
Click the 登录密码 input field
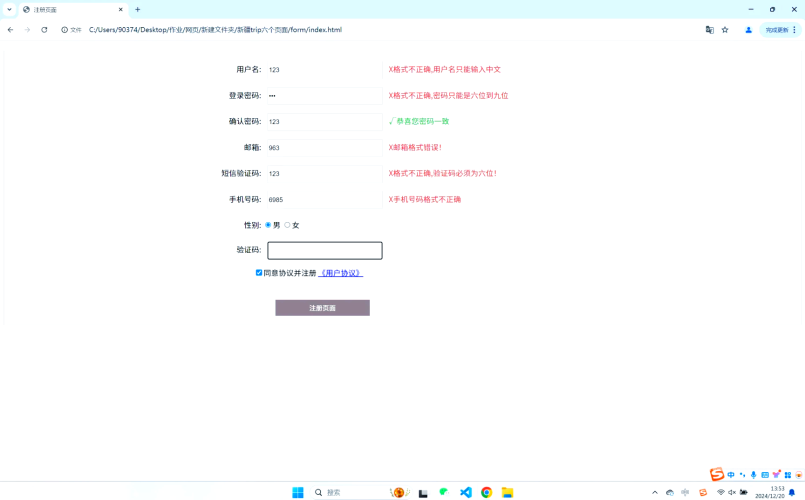324,95
